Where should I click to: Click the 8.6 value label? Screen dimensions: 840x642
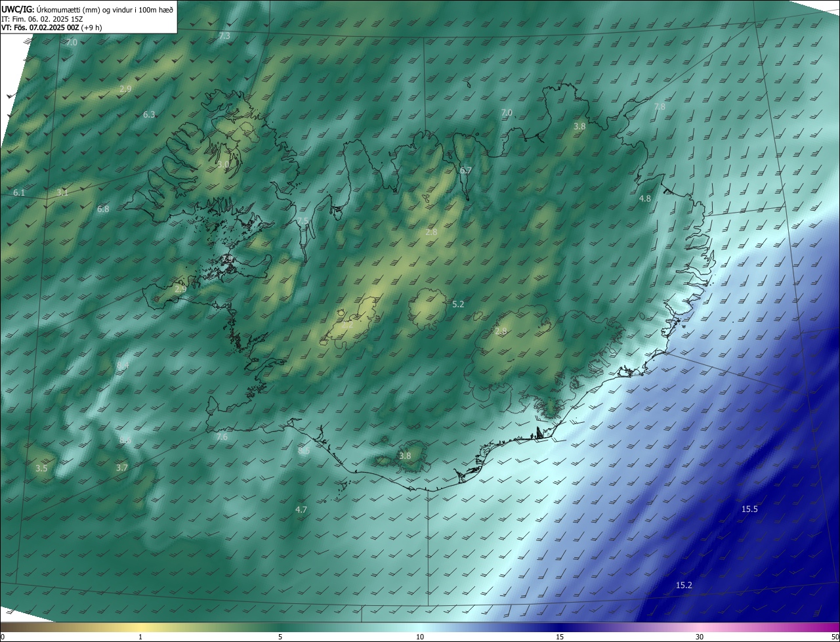[125, 440]
